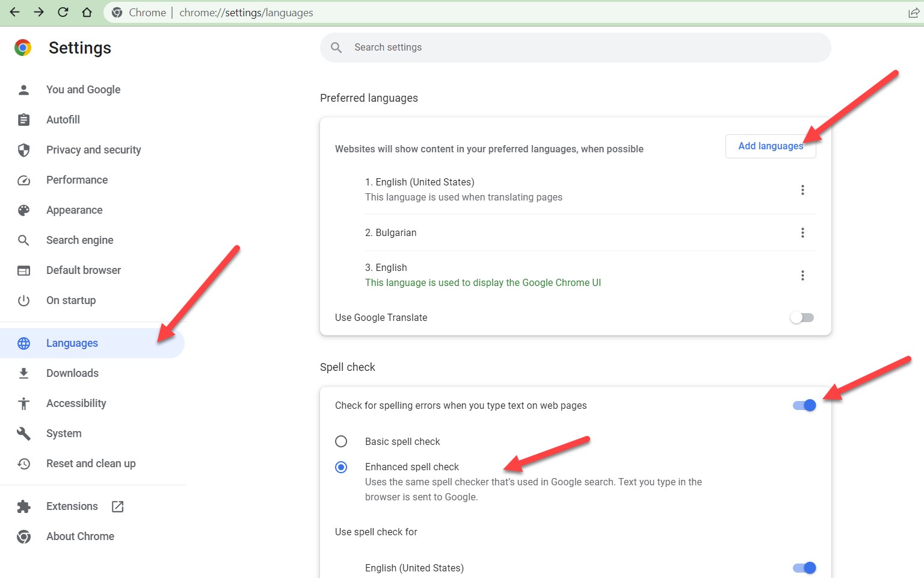Viewport: 924px width, 578px height.
Task: Reload the settings page
Action: (x=63, y=12)
